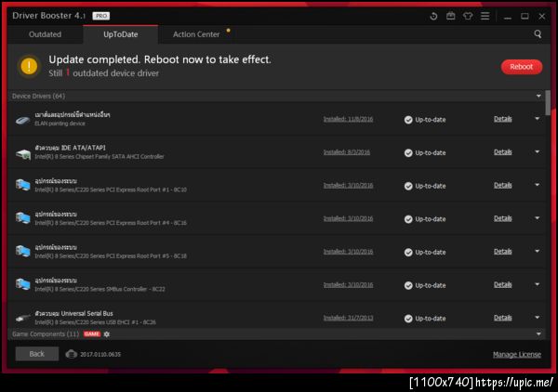Image resolution: width=558 pixels, height=392 pixels.
Task: Open Details for PCI Express Root Port #5
Action: pyautogui.click(x=503, y=251)
